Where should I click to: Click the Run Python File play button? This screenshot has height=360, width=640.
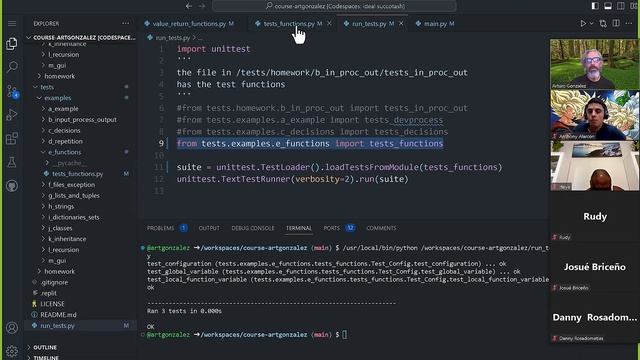point(583,24)
